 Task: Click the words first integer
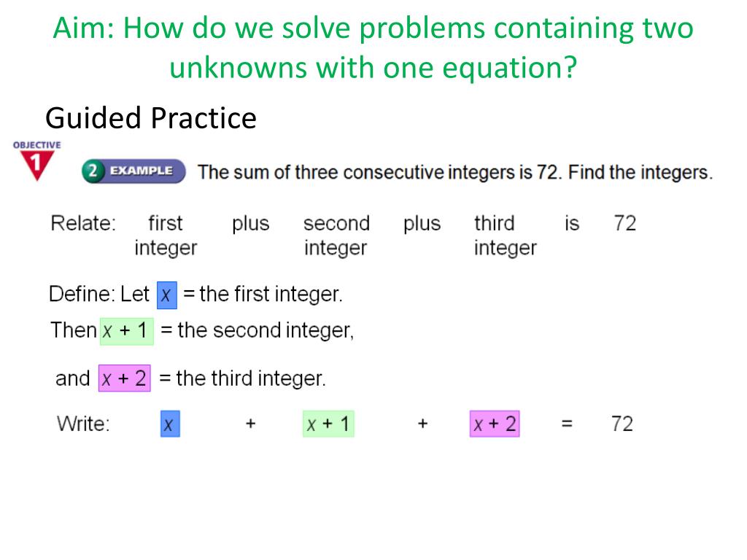click(x=166, y=236)
